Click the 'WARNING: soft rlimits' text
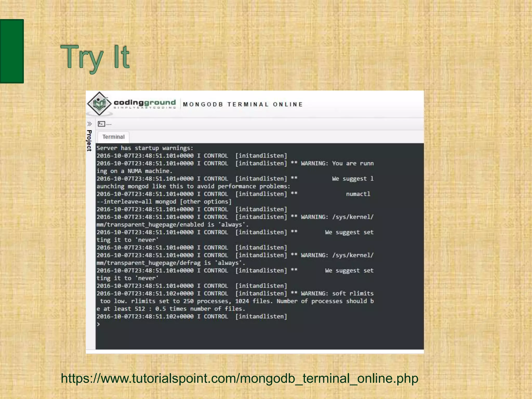The image size is (532, 399). (x=337, y=294)
